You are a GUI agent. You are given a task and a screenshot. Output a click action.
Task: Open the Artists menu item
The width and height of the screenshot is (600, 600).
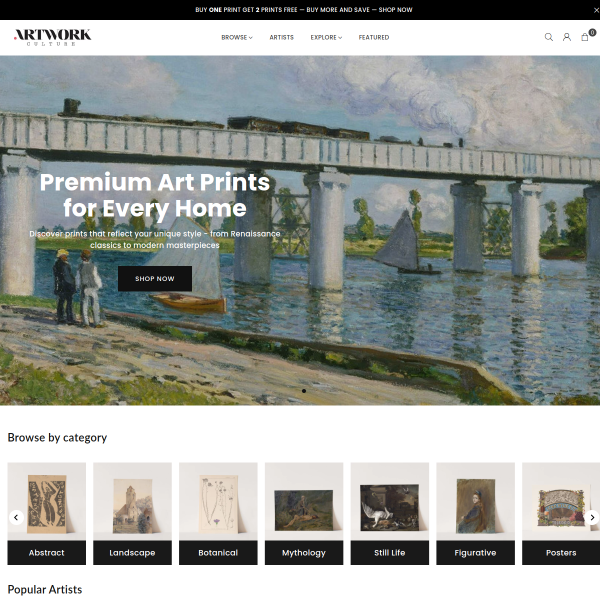point(281,38)
